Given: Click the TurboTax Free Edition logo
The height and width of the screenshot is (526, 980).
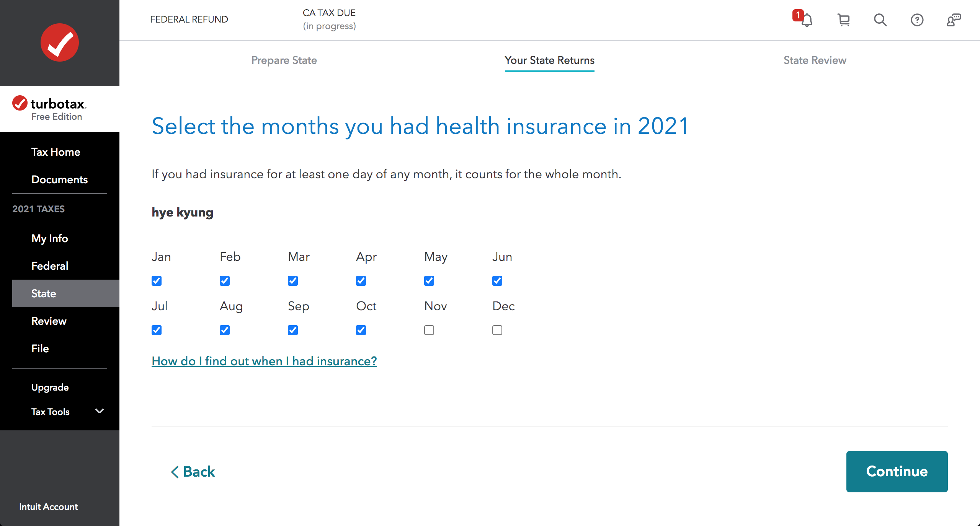Looking at the screenshot, I should click(50, 109).
